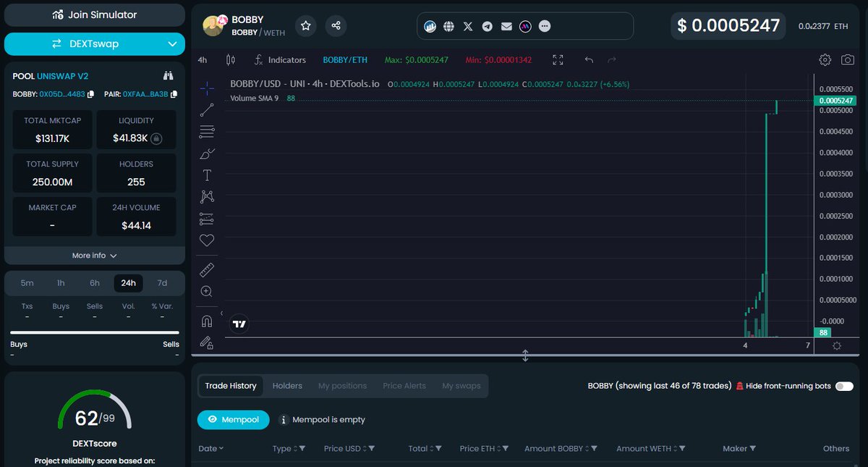Screen dimensions: 868x467
Task: Open the X (Twitter) social link
Action: pyautogui.click(x=468, y=26)
